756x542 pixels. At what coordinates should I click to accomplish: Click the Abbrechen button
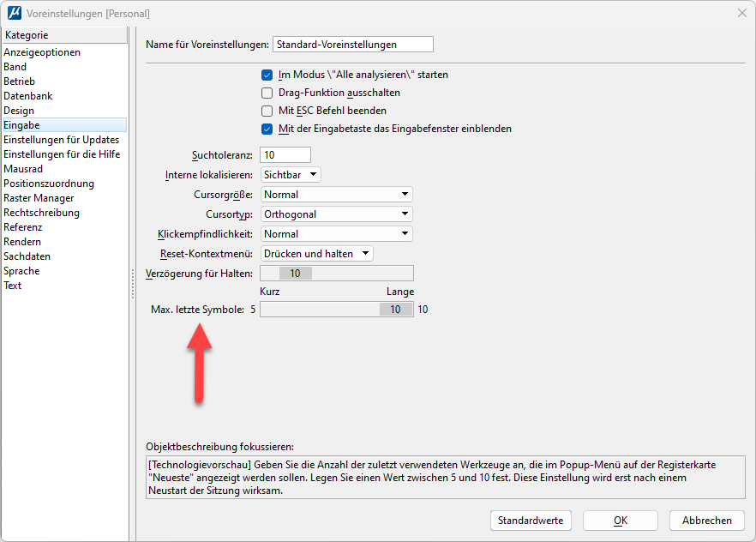pyautogui.click(x=706, y=521)
